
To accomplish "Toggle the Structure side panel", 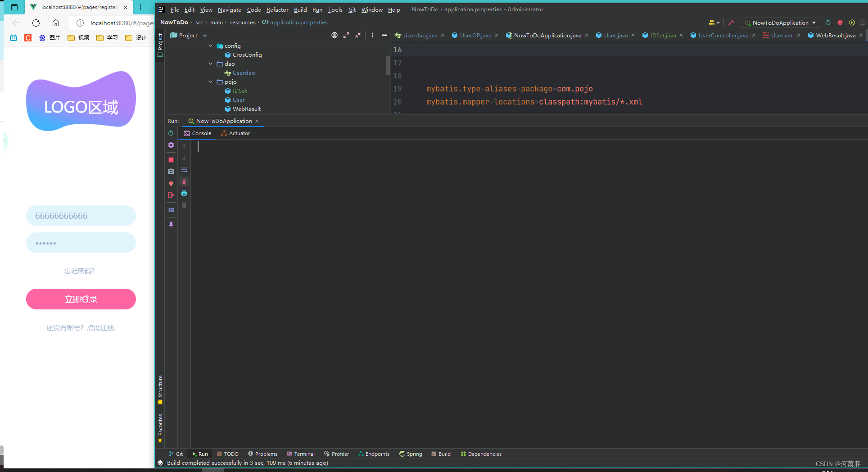I will click(x=160, y=390).
